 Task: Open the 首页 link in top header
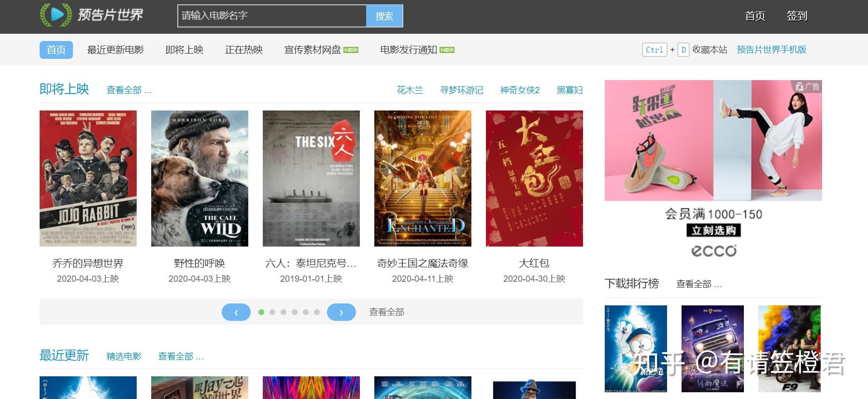tap(755, 16)
